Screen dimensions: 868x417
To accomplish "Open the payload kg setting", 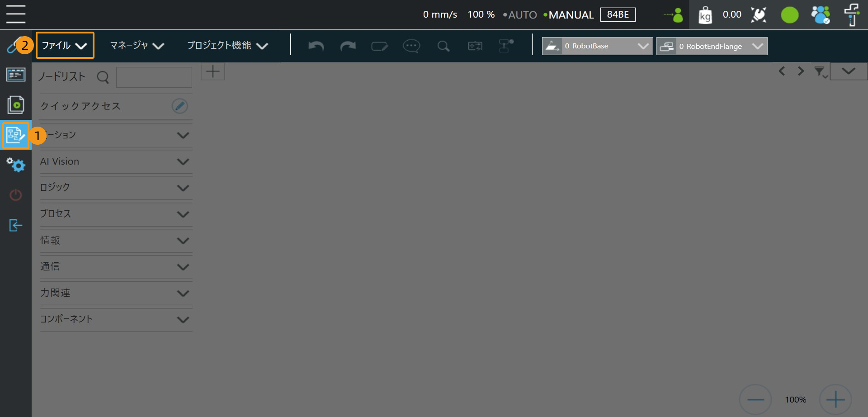I will click(705, 15).
